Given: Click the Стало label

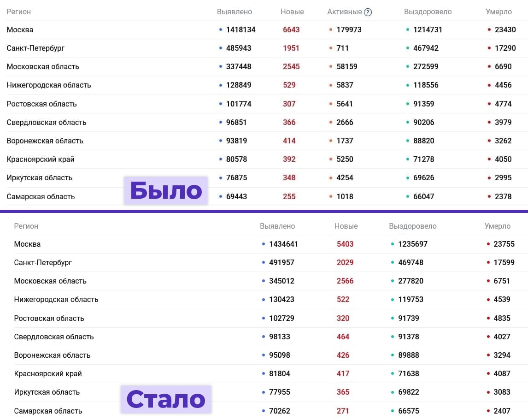Looking at the screenshot, I should [x=166, y=399].
